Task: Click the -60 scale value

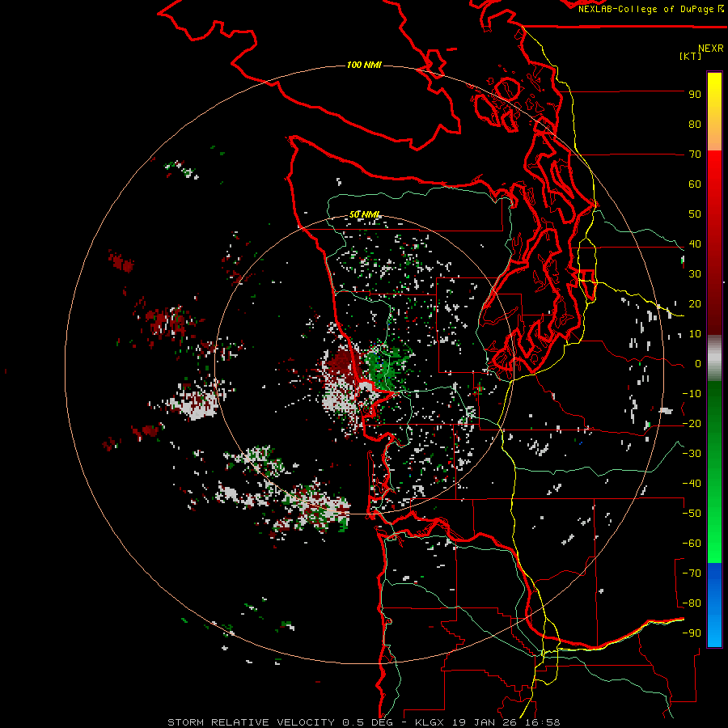Action: pos(692,544)
